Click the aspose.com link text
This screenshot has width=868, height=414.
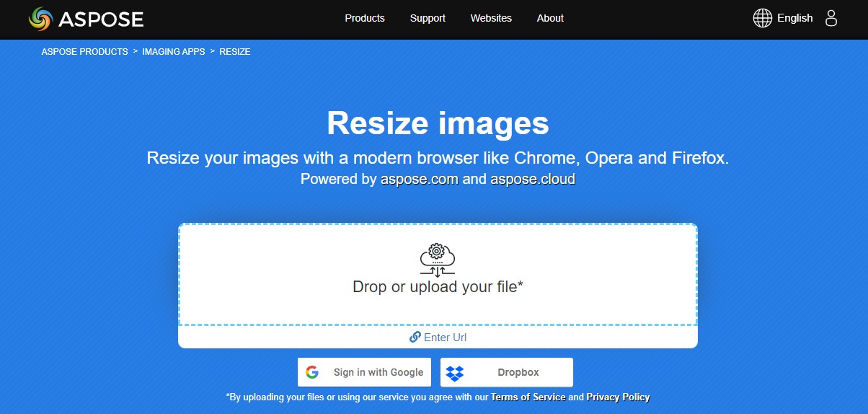[420, 179]
